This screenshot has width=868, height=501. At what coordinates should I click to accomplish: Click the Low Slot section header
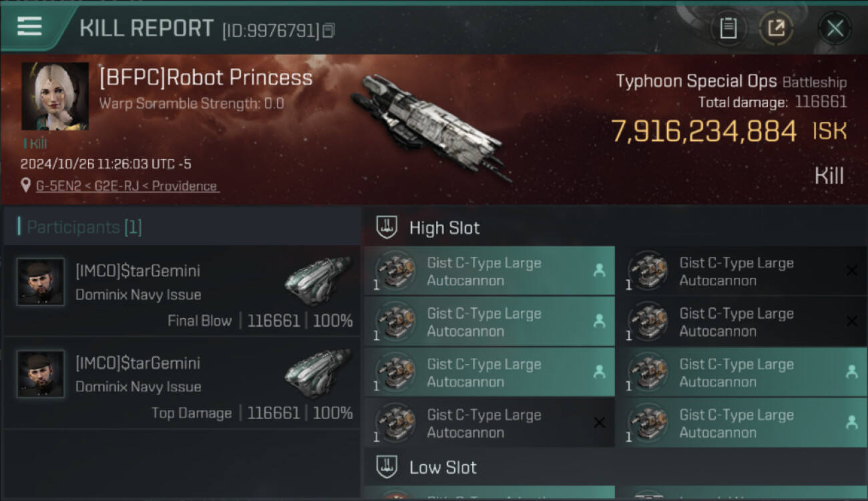443,468
